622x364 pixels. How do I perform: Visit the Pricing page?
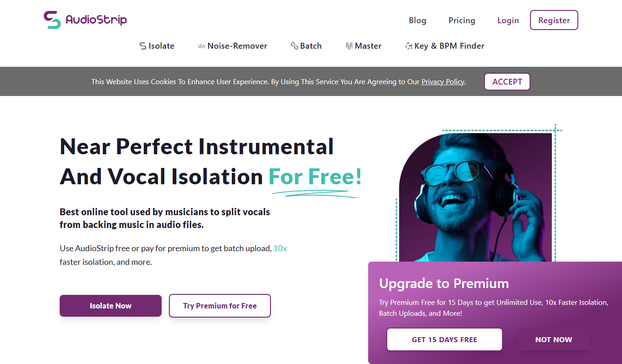[462, 20]
